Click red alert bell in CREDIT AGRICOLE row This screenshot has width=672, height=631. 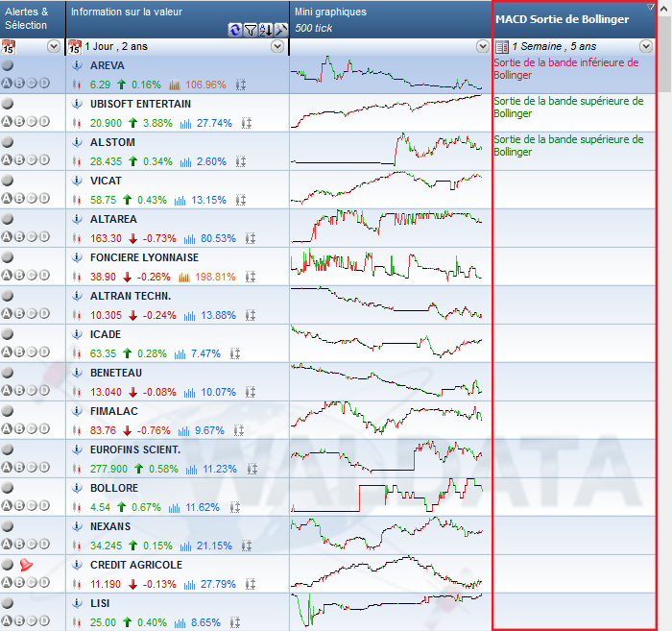(x=26, y=565)
